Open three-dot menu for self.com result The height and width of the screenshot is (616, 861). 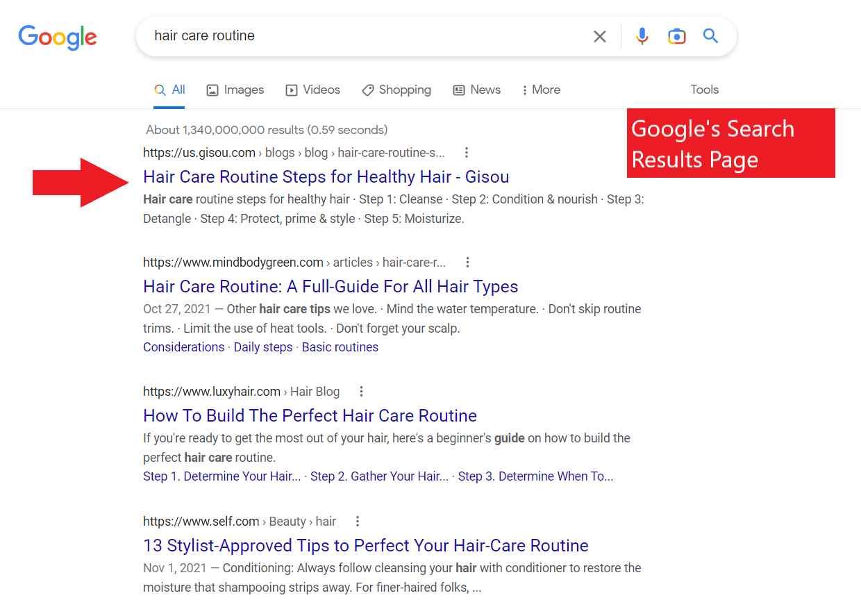358,521
